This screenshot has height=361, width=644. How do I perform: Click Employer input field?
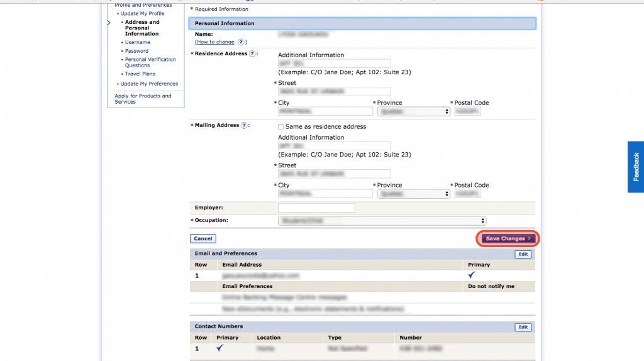316,208
